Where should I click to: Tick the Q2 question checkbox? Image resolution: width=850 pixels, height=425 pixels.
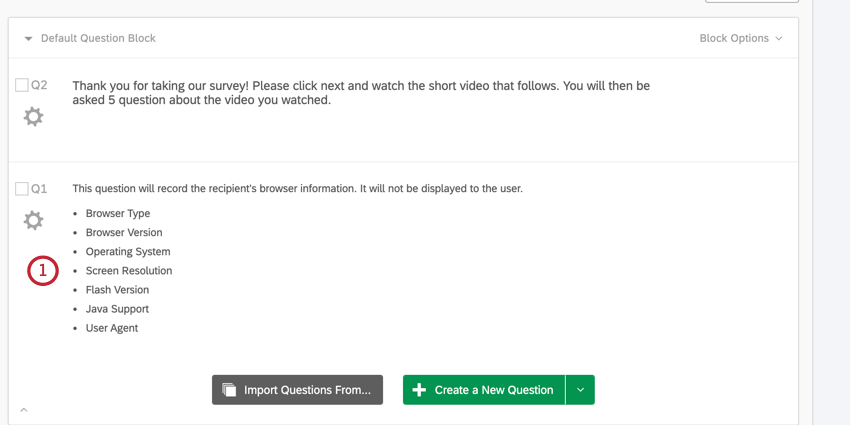[21, 86]
